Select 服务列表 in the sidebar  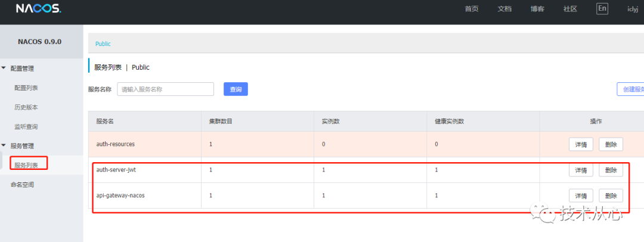pyautogui.click(x=26, y=165)
